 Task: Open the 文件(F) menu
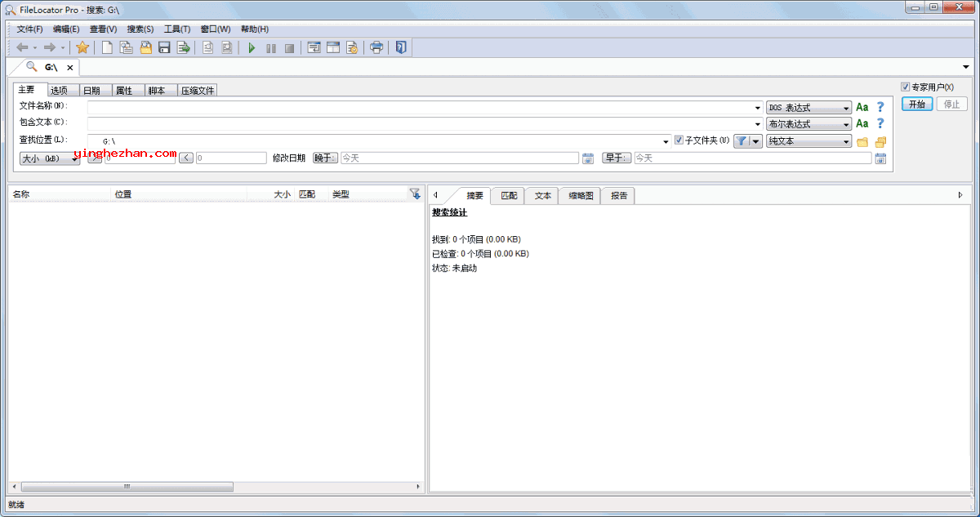point(29,29)
